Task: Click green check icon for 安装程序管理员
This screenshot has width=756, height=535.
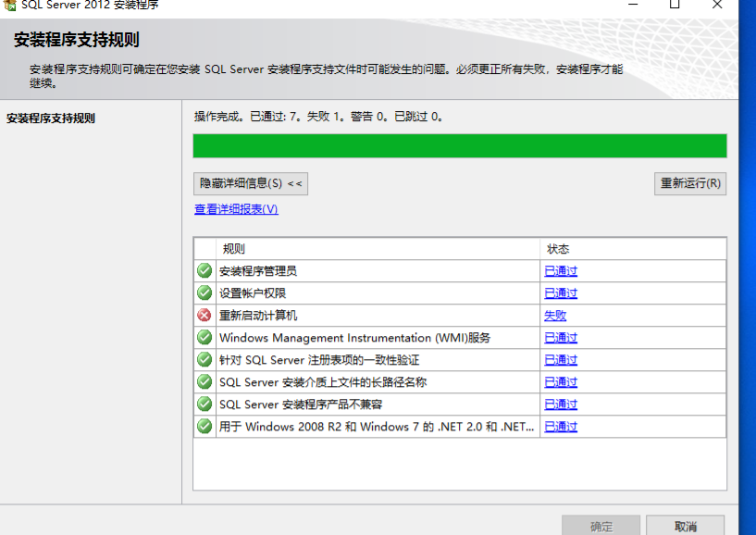Action: point(204,270)
